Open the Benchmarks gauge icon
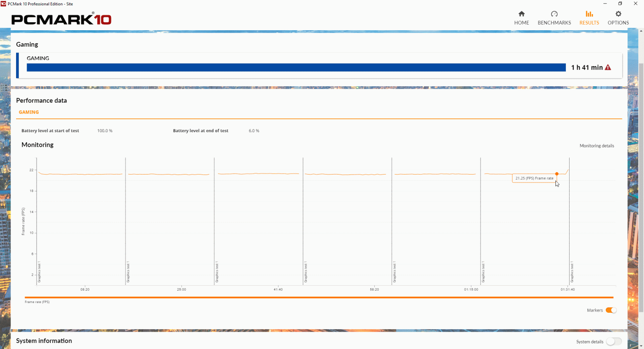 coord(554,14)
